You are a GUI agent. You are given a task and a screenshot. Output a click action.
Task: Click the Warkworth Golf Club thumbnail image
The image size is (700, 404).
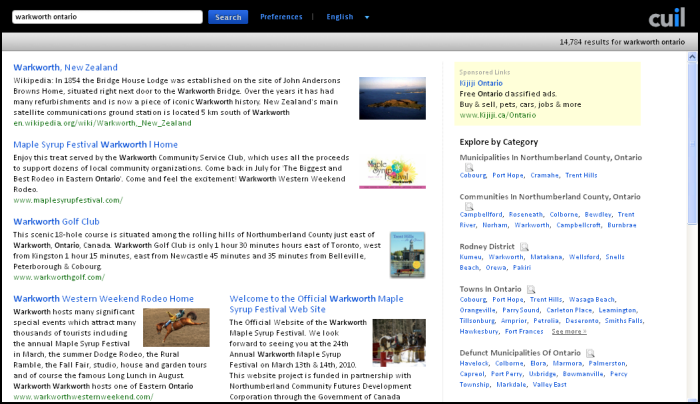(407, 254)
